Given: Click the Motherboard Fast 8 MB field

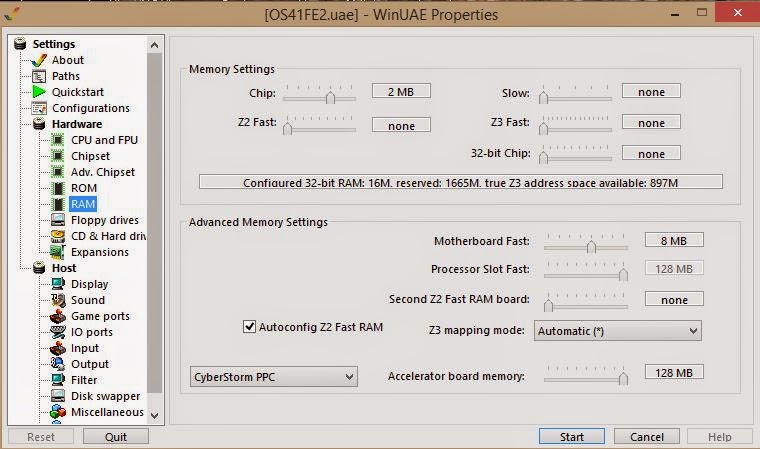Looking at the screenshot, I should click(x=674, y=241).
